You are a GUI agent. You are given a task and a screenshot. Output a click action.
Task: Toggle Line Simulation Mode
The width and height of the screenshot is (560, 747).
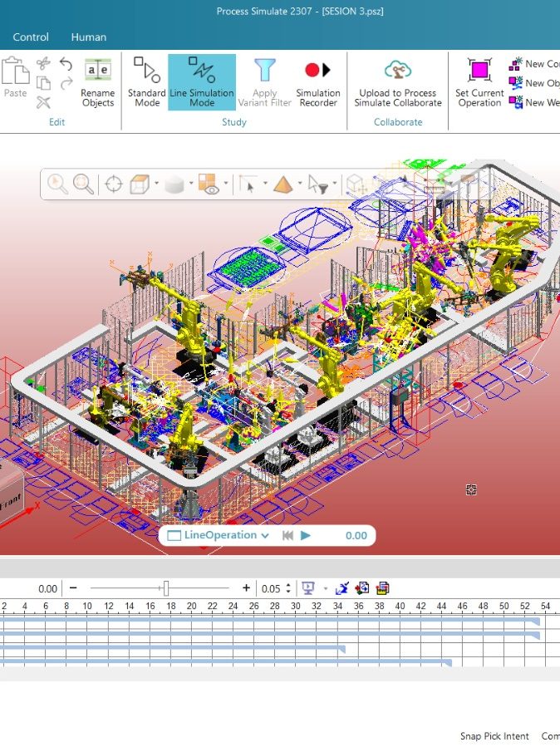tap(202, 82)
